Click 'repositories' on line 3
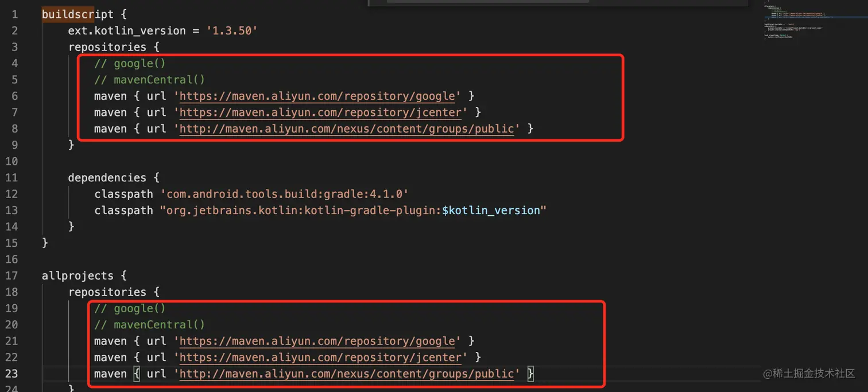The height and width of the screenshot is (392, 868). (107, 47)
